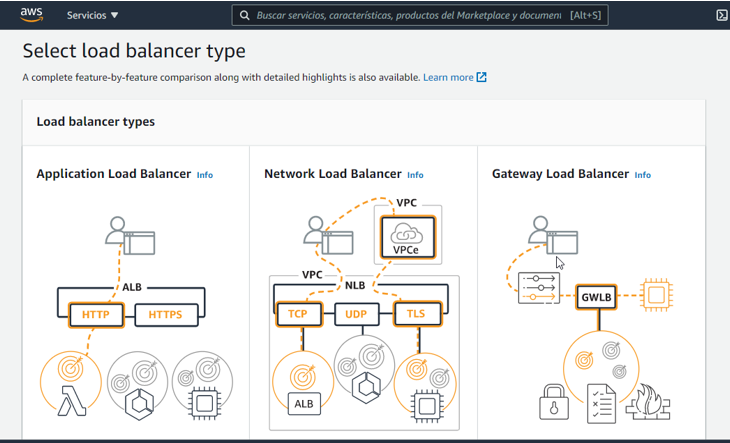The width and height of the screenshot is (730, 443).
Task: Click the Alt+S shortcut hint in search bar
Action: pos(586,15)
